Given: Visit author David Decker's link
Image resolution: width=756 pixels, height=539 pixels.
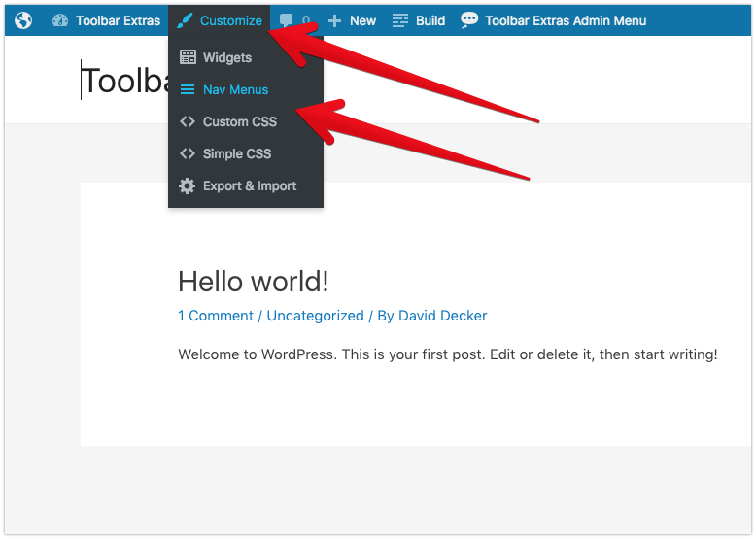Looking at the screenshot, I should 442,316.
